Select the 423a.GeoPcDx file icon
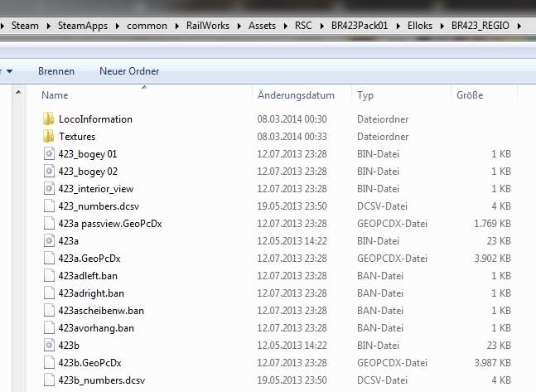 pos(49,259)
